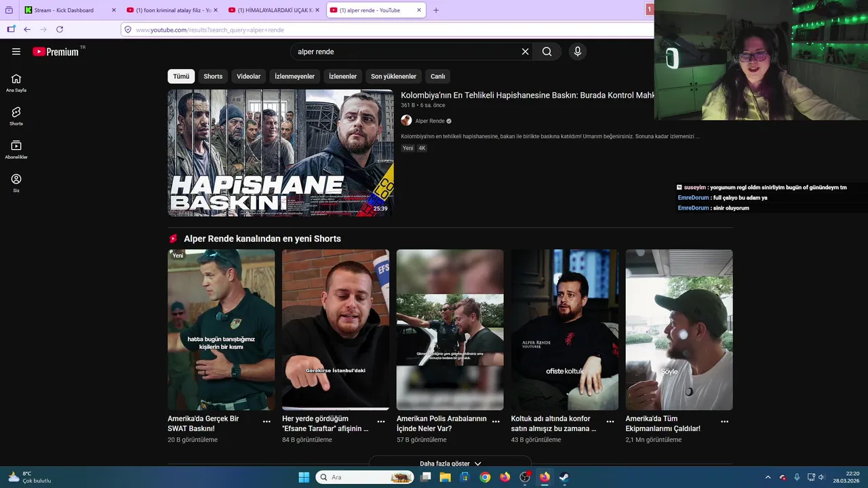Open the Windows Start menu
Screen dimensions: 868x488
[304, 477]
